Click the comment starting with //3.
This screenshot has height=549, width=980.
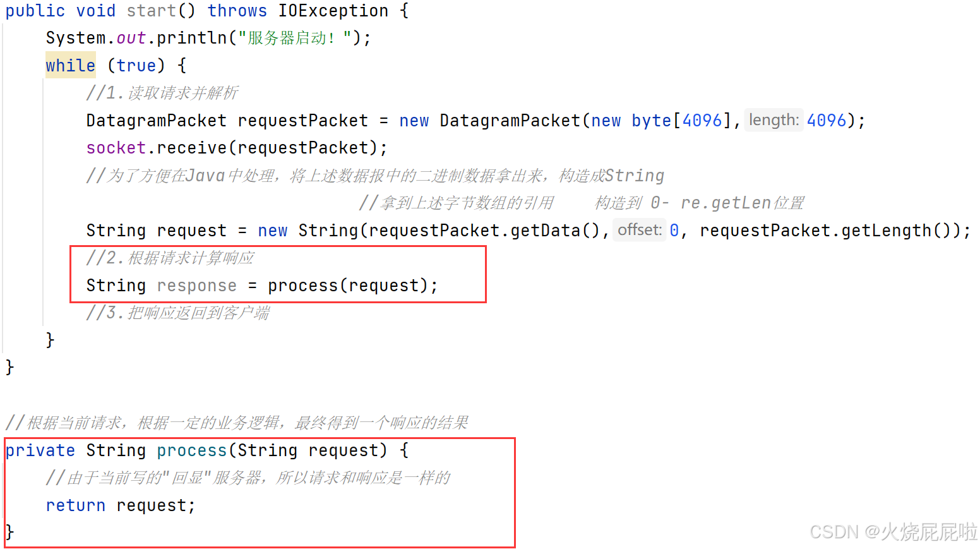(x=178, y=313)
